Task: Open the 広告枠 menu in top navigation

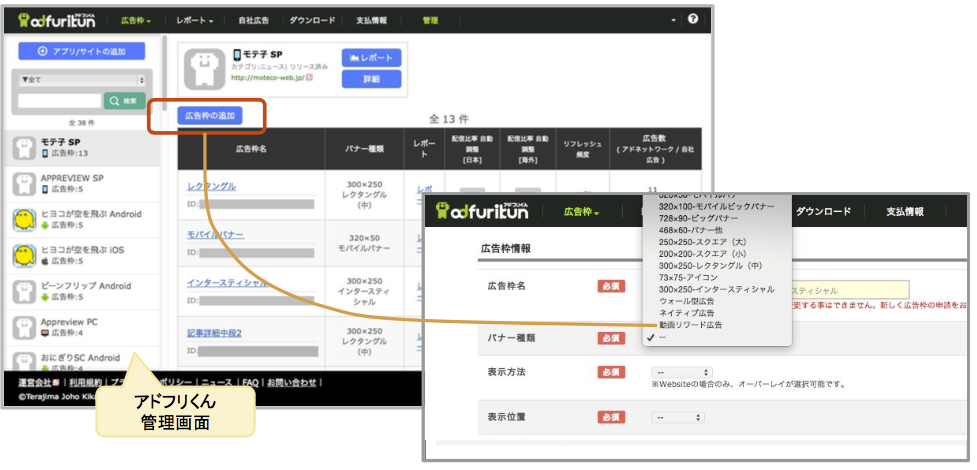Action: pos(135,20)
